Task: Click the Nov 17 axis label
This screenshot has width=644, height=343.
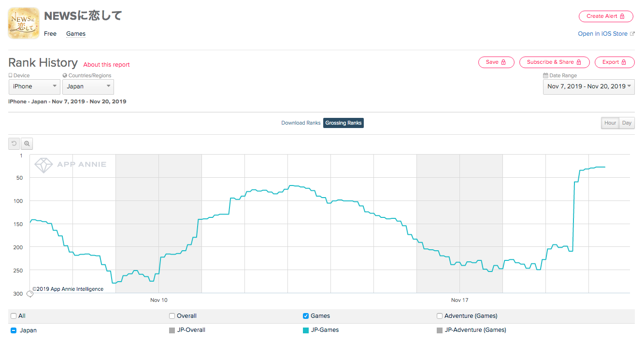Action: click(x=460, y=300)
